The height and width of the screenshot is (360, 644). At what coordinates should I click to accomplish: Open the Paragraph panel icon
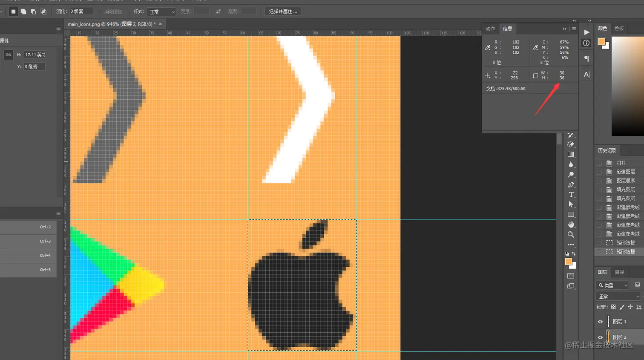click(586, 58)
